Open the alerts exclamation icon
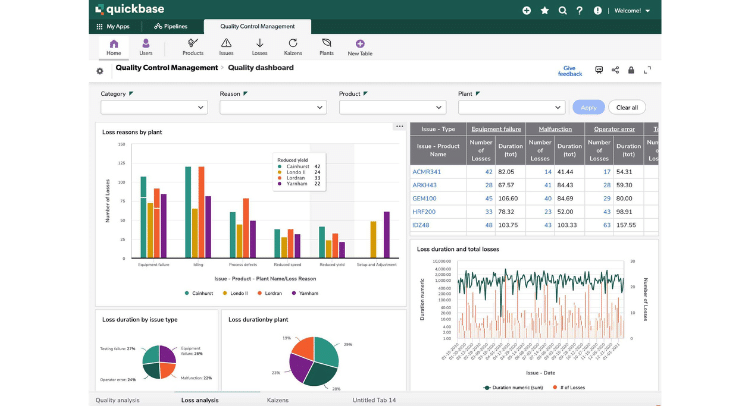Image resolution: width=750 pixels, height=406 pixels. [598, 11]
